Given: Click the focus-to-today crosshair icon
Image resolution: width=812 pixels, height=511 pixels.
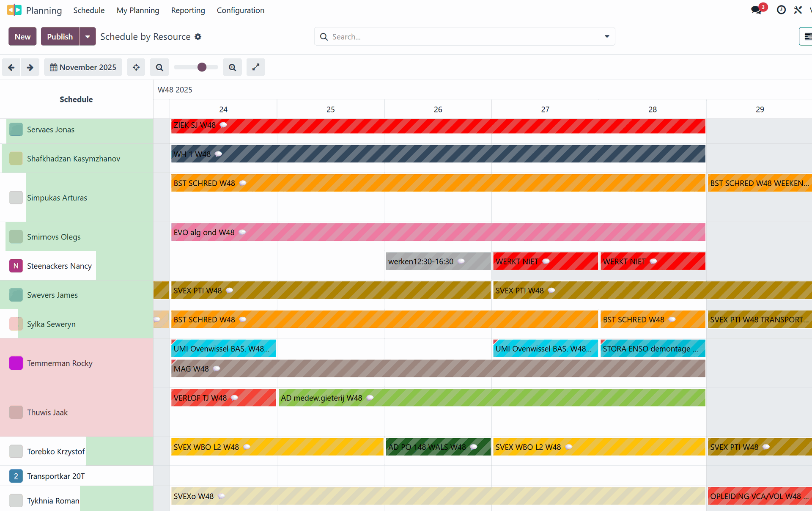Looking at the screenshot, I should coord(136,67).
